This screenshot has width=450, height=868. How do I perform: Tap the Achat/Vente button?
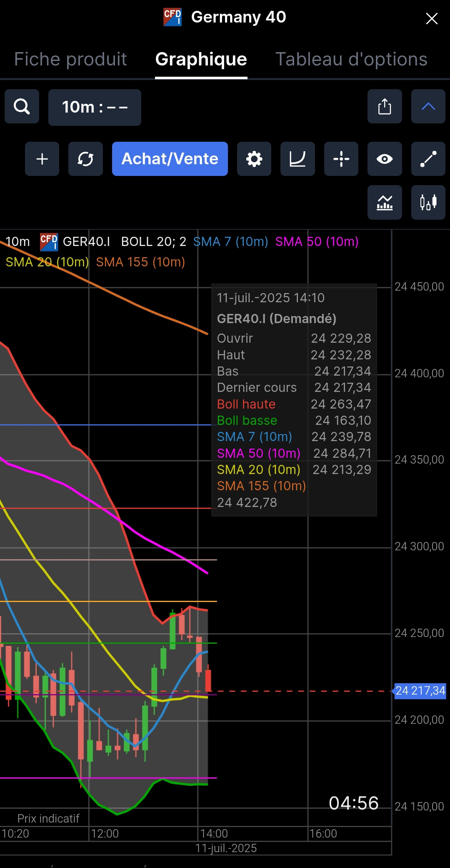[x=170, y=159]
